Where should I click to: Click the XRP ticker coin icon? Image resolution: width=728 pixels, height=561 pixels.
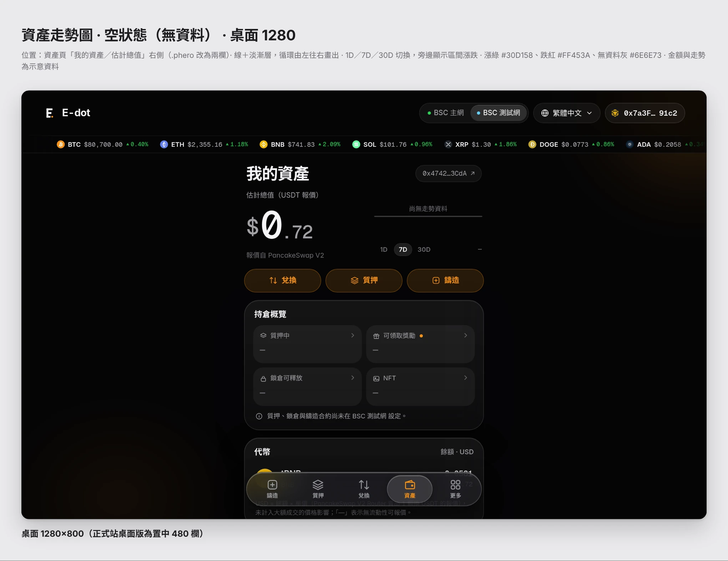[x=448, y=144]
